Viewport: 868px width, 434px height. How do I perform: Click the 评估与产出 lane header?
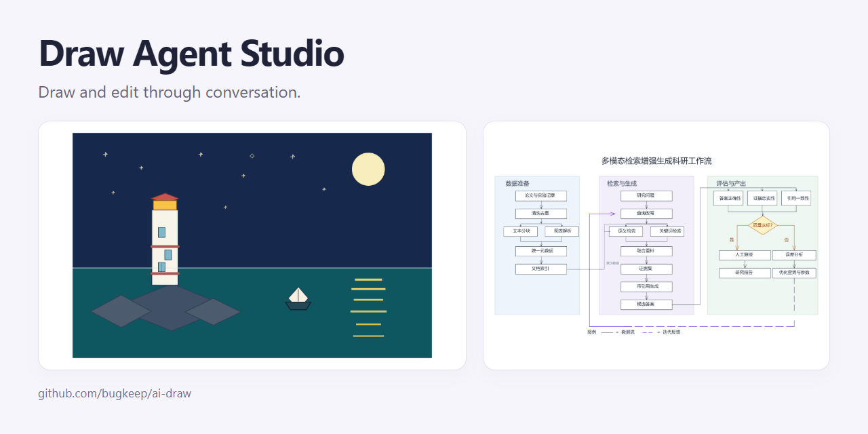coord(731,184)
